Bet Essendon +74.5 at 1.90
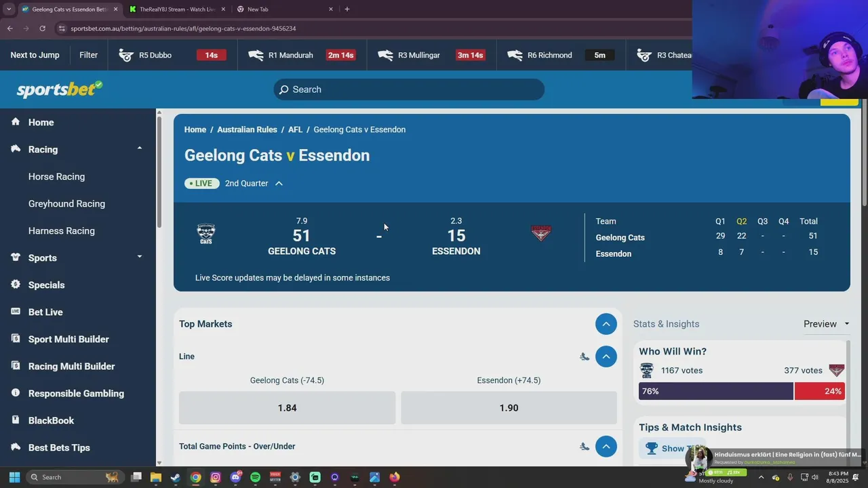The image size is (868, 488). pyautogui.click(x=509, y=408)
